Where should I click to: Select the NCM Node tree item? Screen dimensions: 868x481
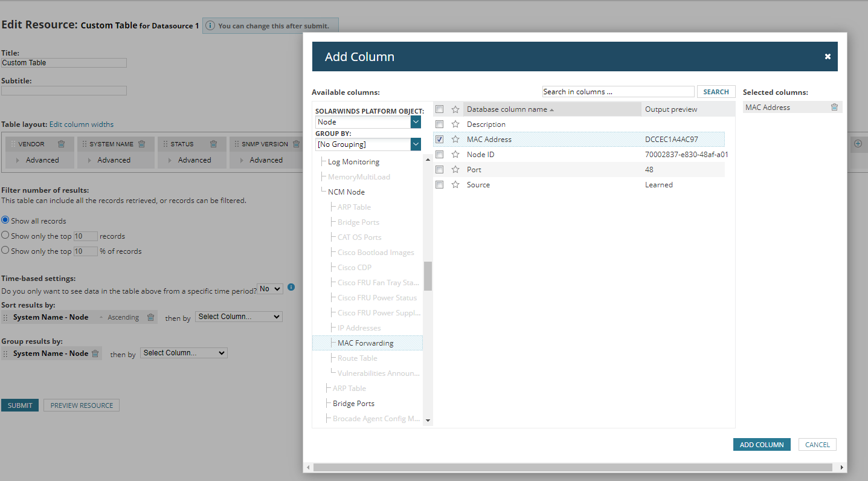pos(346,192)
